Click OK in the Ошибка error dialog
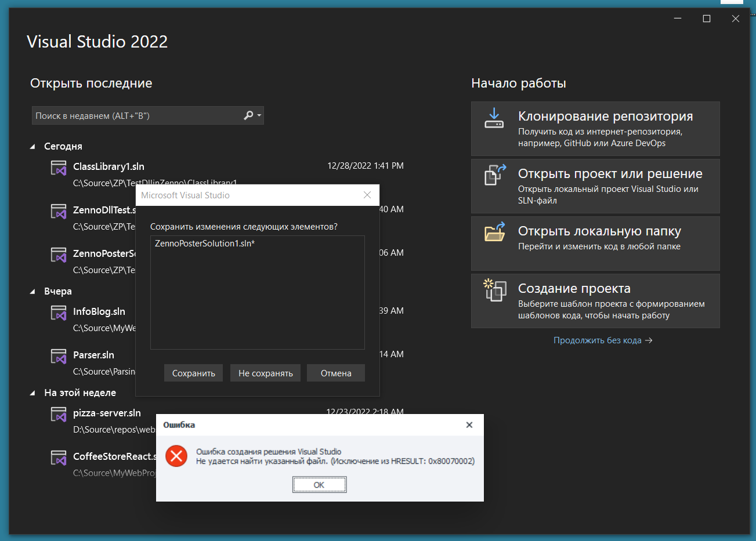The width and height of the screenshot is (756, 541). pos(319,485)
